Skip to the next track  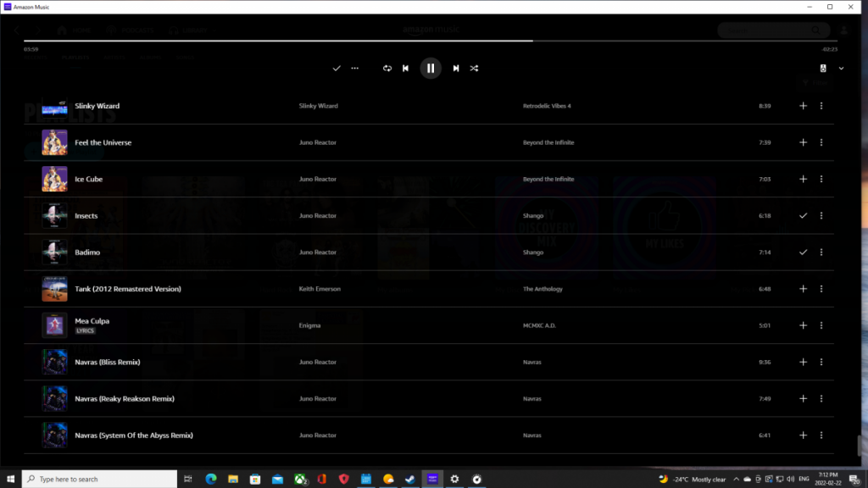455,68
